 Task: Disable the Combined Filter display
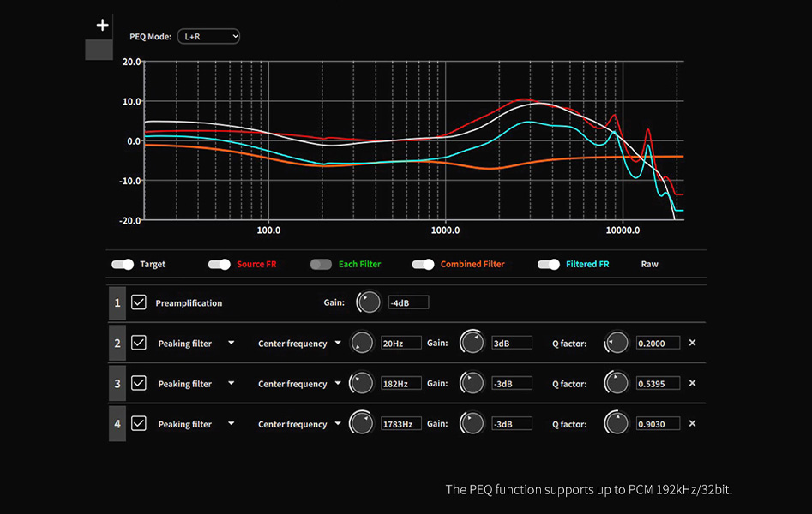[423, 264]
